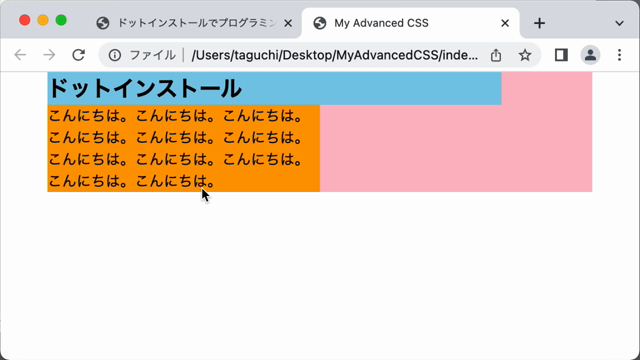Expand the tab search dropdown
Image resolution: width=640 pixels, height=360 pixels.
[619, 23]
